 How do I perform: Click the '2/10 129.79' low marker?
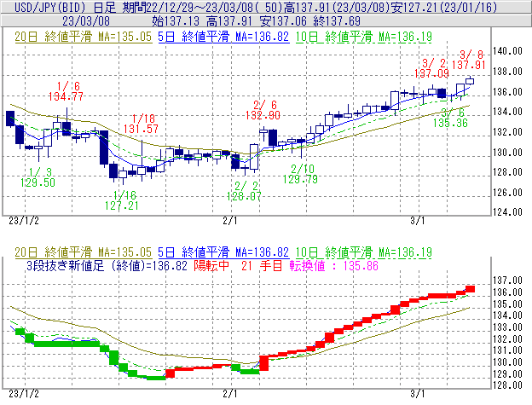click(301, 174)
